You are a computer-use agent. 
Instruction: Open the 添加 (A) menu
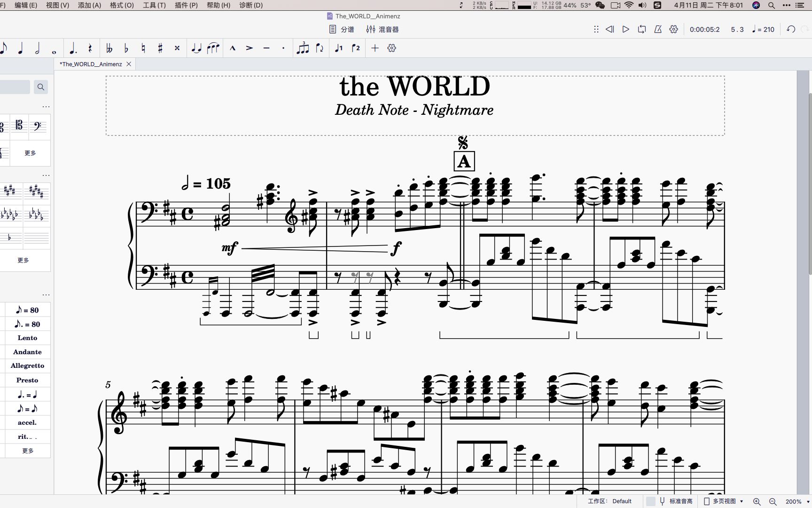[89, 5]
